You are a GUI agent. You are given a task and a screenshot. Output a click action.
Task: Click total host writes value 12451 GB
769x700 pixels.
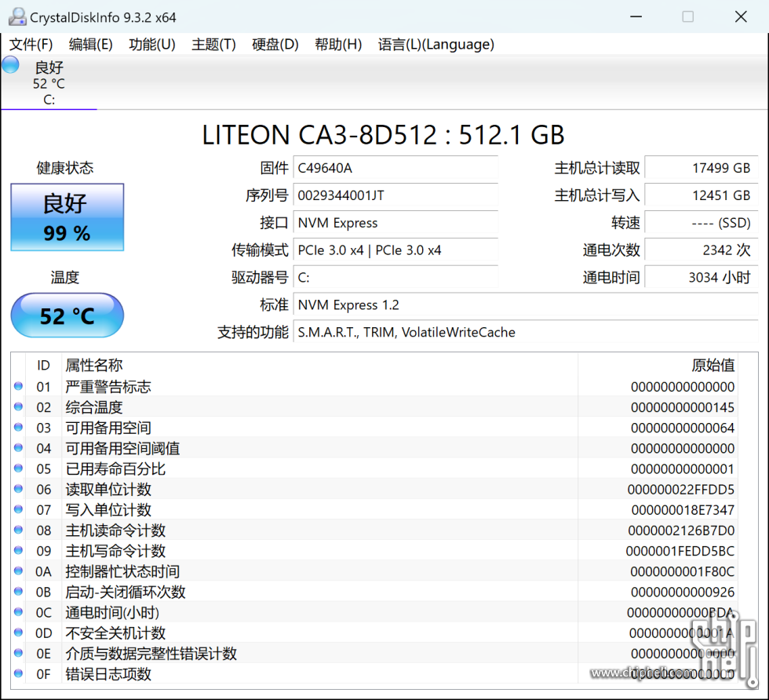pyautogui.click(x=702, y=195)
